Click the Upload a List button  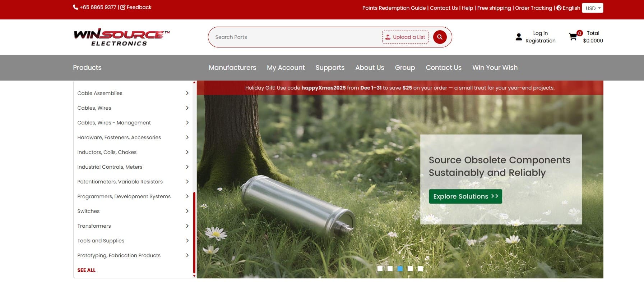pyautogui.click(x=405, y=37)
